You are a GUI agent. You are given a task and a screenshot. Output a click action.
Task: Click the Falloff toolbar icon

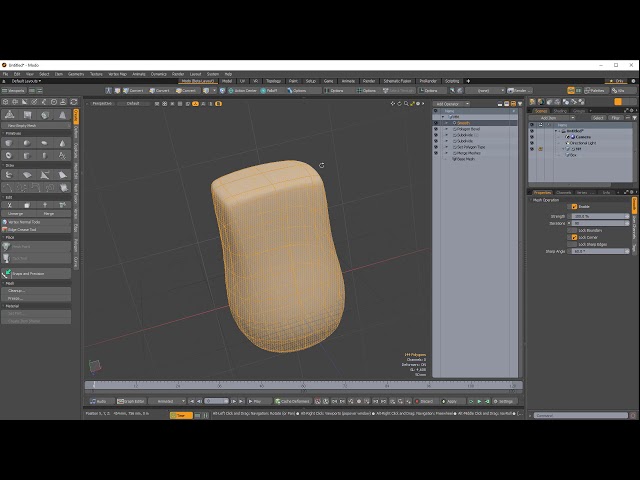tap(269, 91)
